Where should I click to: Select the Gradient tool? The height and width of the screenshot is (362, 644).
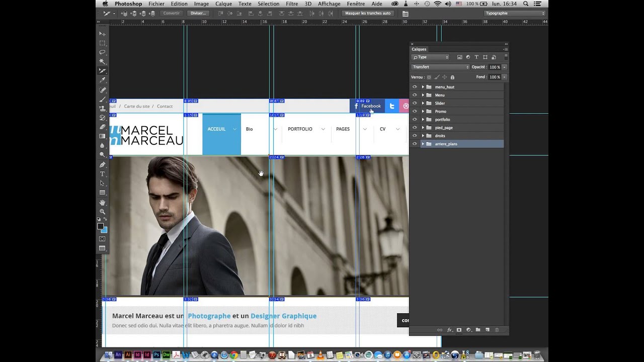[102, 136]
